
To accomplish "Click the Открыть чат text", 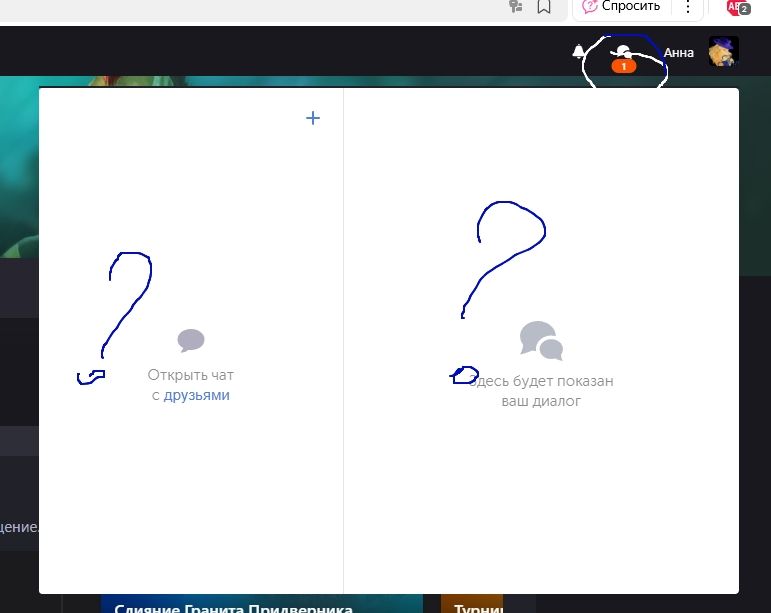I will 191,375.
